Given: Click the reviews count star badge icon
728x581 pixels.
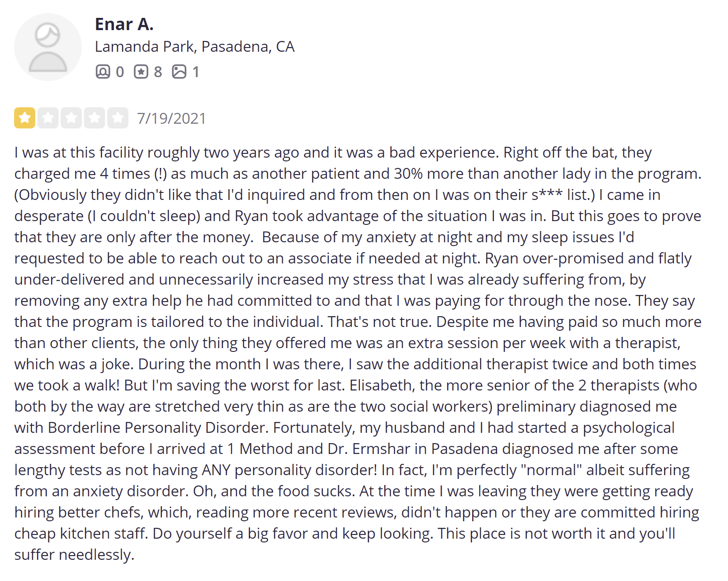Looking at the screenshot, I should pos(141,72).
